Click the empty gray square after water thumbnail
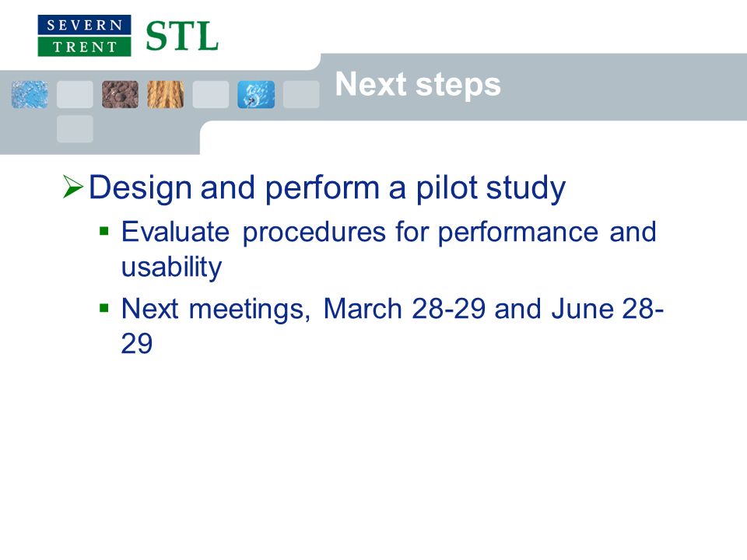The image size is (747, 560). pyautogui.click(x=75, y=94)
